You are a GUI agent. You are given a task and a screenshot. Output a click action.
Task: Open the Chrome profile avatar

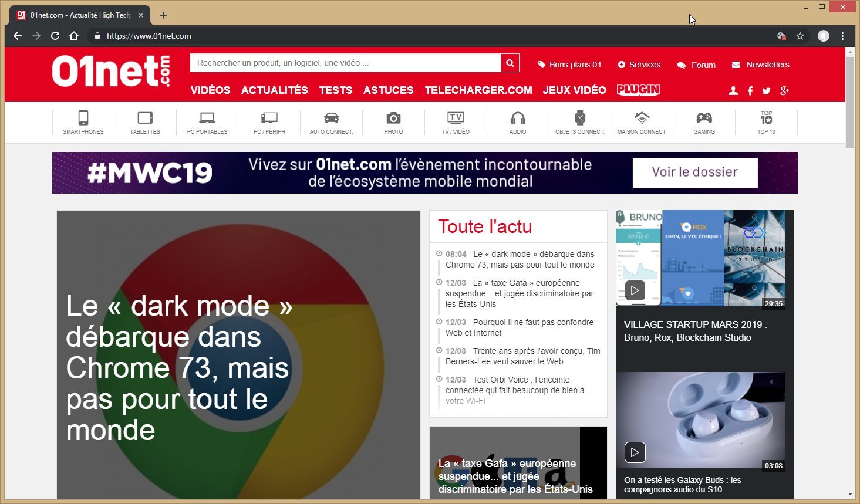(824, 36)
